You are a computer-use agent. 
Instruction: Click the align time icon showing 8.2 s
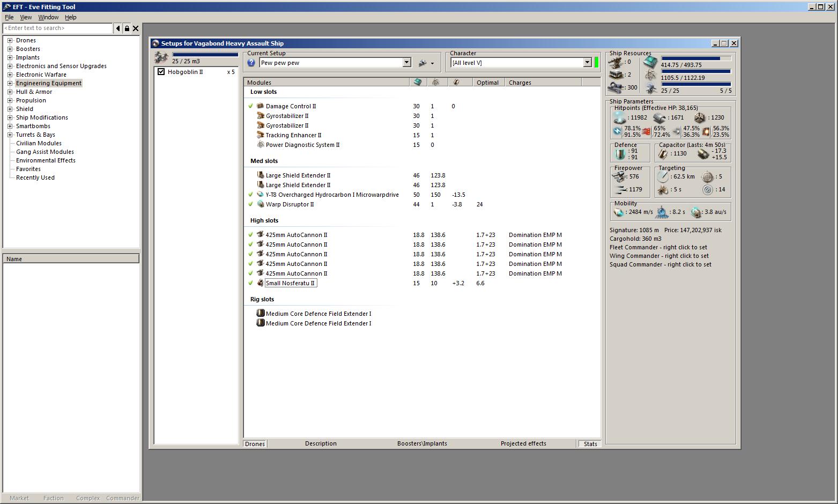pos(663,212)
